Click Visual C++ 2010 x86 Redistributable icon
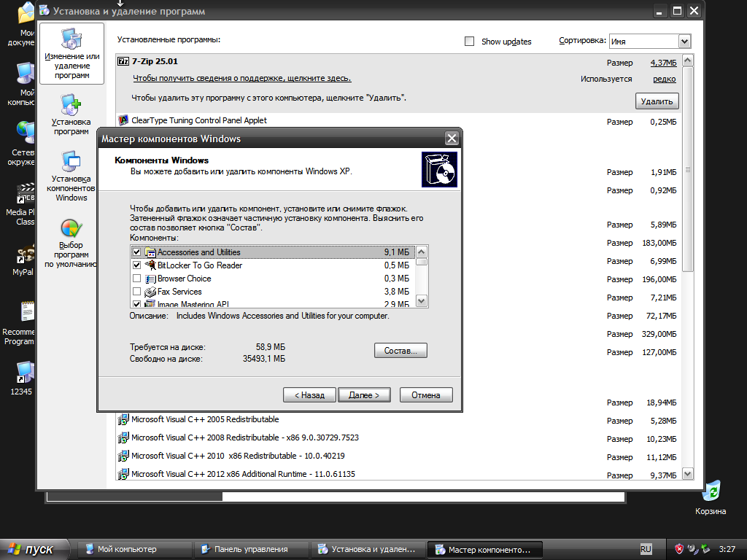This screenshot has width=747, height=560. [123, 456]
